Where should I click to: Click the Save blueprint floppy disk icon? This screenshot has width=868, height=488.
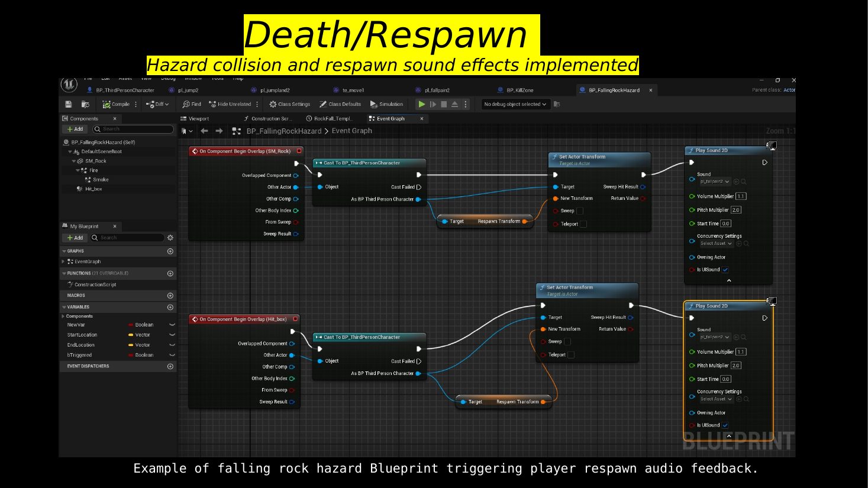click(x=69, y=104)
